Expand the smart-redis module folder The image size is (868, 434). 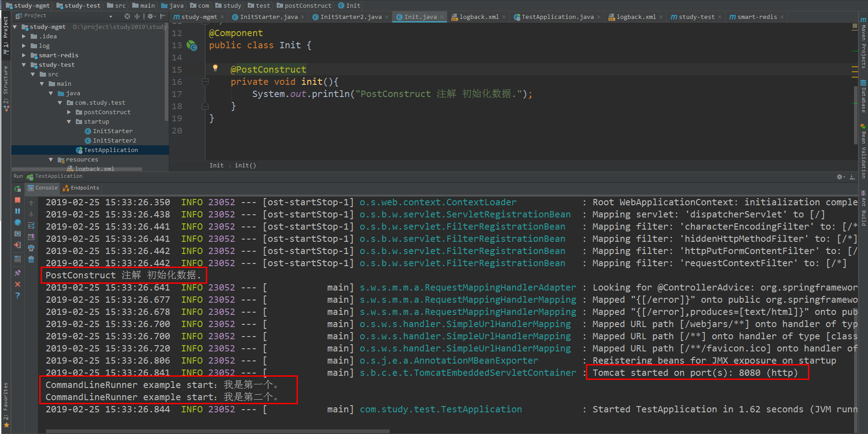coord(24,55)
